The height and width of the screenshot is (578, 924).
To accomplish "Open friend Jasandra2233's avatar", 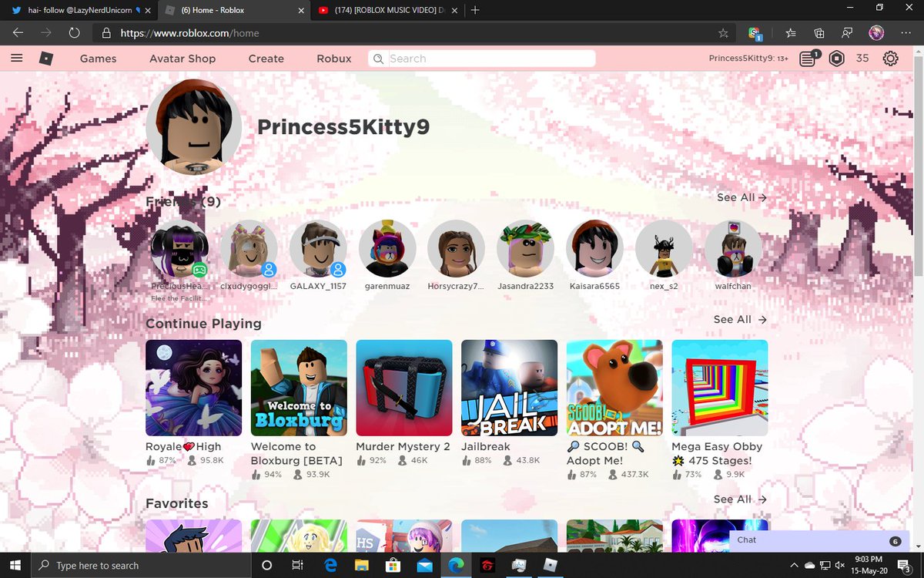I will click(526, 248).
